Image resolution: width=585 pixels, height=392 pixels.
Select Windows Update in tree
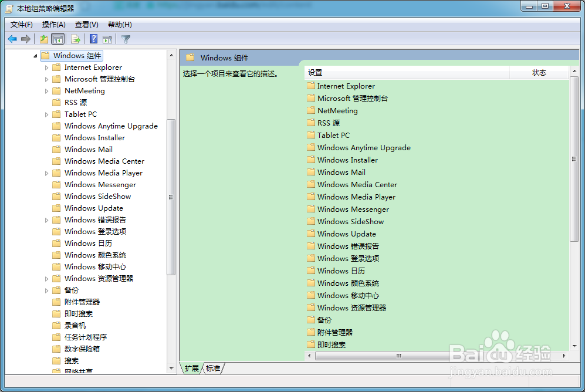pyautogui.click(x=94, y=208)
